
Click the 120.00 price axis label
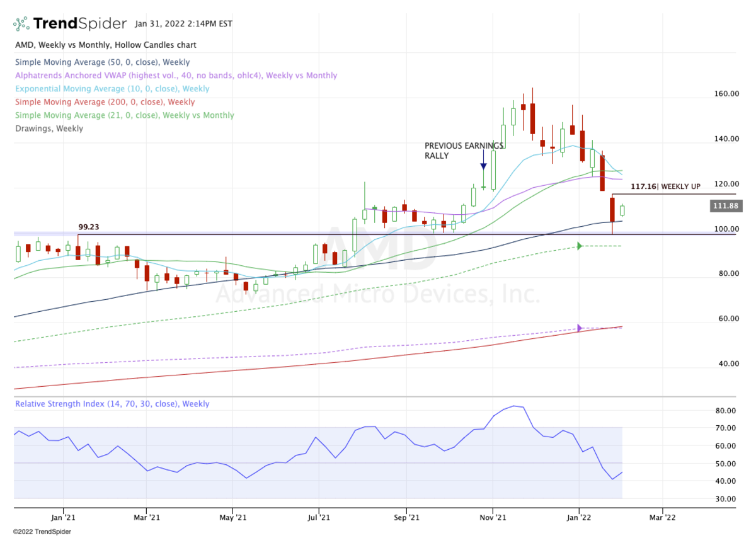726,184
